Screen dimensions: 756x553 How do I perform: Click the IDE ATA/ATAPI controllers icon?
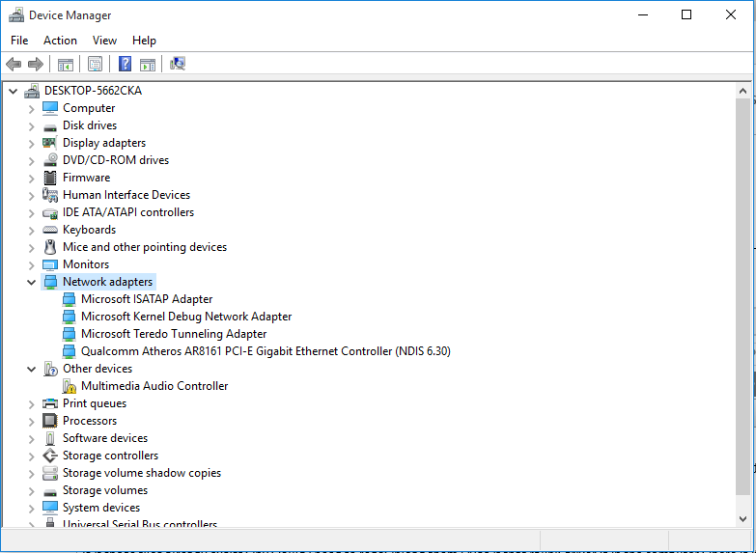(x=50, y=212)
